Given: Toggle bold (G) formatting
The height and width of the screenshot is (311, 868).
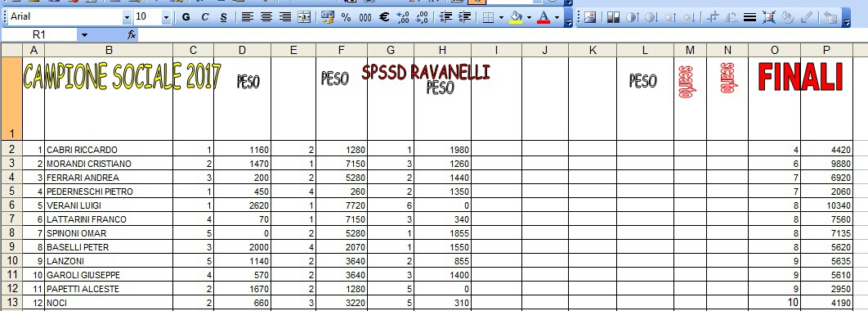Looking at the screenshot, I should pos(186,17).
